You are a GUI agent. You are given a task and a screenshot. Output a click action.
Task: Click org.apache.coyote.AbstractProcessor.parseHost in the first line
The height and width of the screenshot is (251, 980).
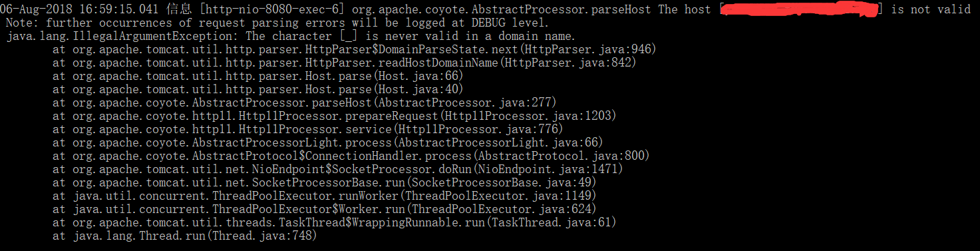click(x=499, y=9)
